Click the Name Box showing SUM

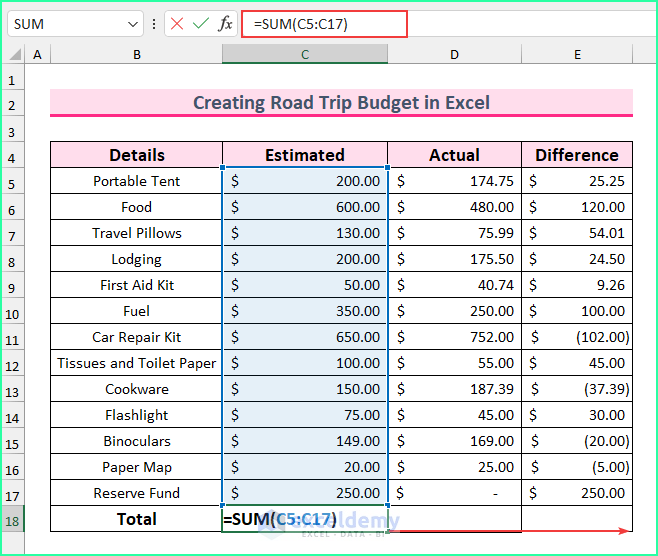[65, 24]
